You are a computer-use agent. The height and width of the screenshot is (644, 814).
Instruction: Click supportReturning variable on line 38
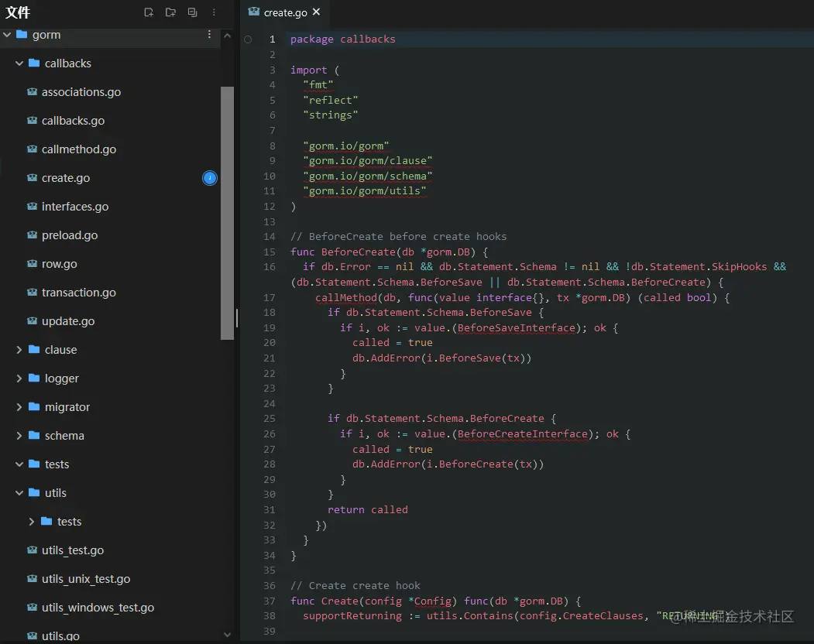point(352,616)
